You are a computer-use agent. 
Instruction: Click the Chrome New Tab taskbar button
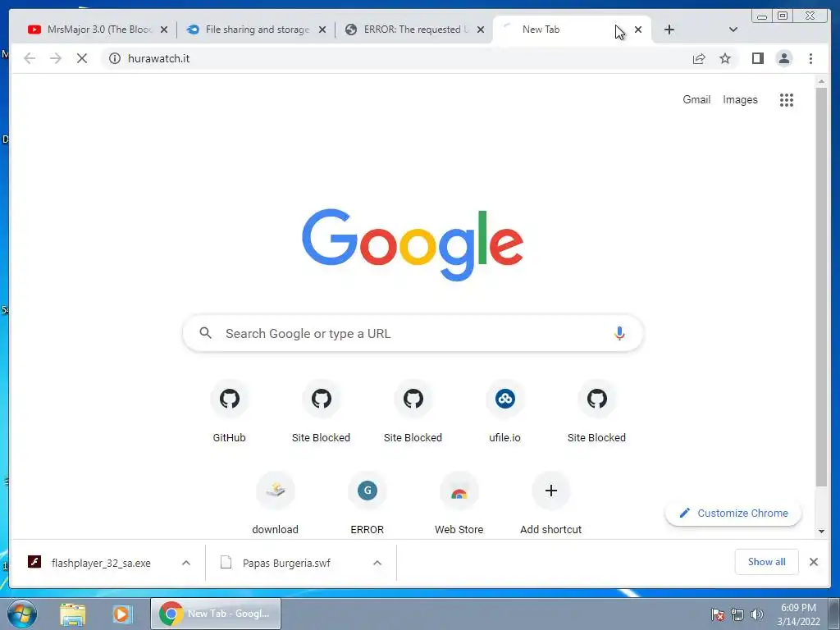pos(216,614)
